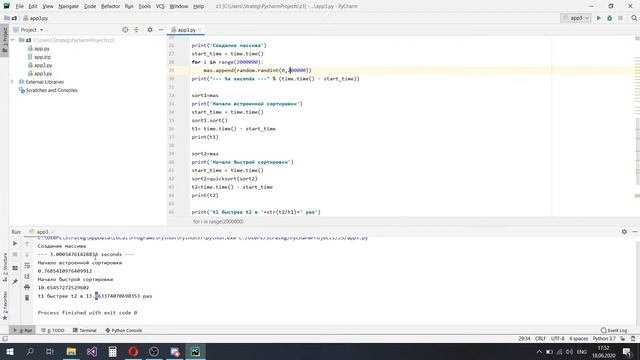
Task: Toggle soft-wrap in Run console
Action: tap(27, 265)
